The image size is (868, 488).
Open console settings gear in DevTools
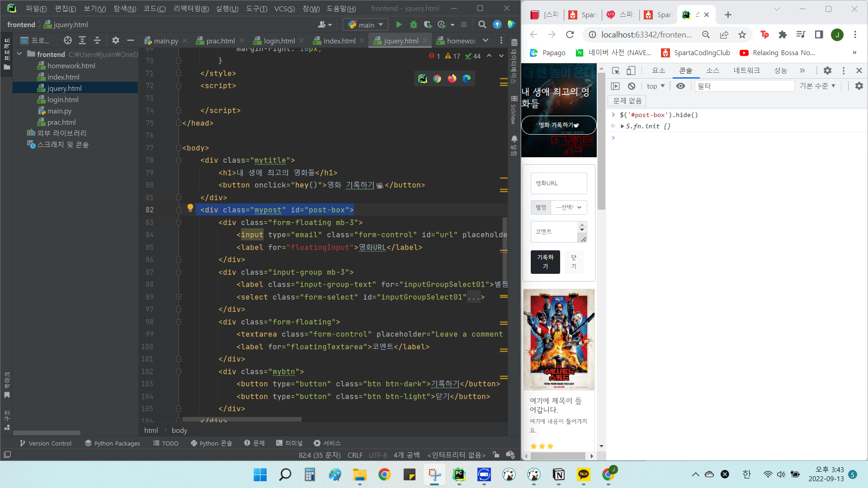[859, 86]
